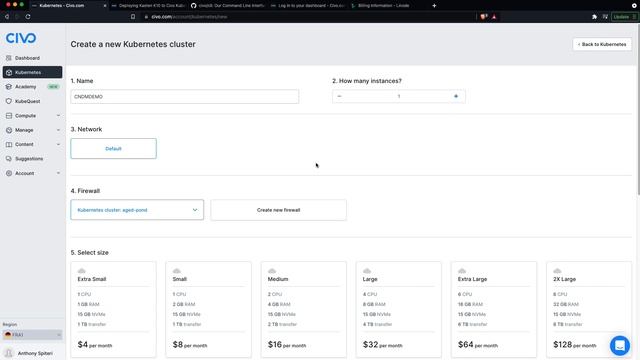Viewport: 640px width, 360px height.
Task: Focus the cluster Name input field
Action: [x=184, y=97]
